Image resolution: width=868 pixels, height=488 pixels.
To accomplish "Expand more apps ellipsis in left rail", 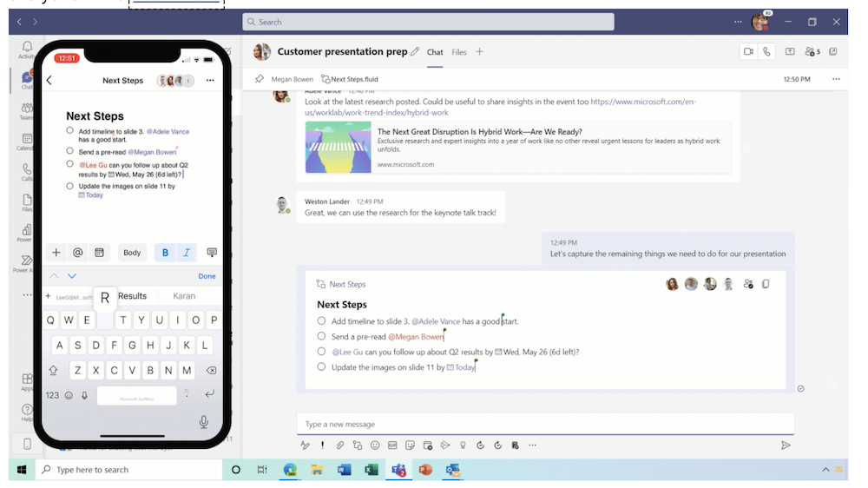I will 27,295.
